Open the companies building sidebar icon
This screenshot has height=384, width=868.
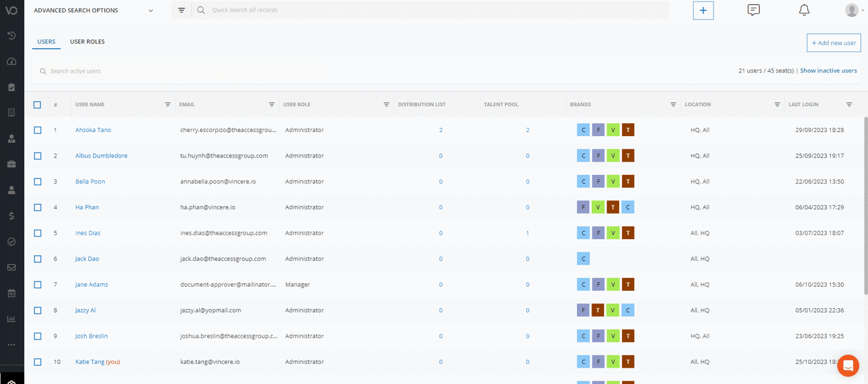[12, 113]
